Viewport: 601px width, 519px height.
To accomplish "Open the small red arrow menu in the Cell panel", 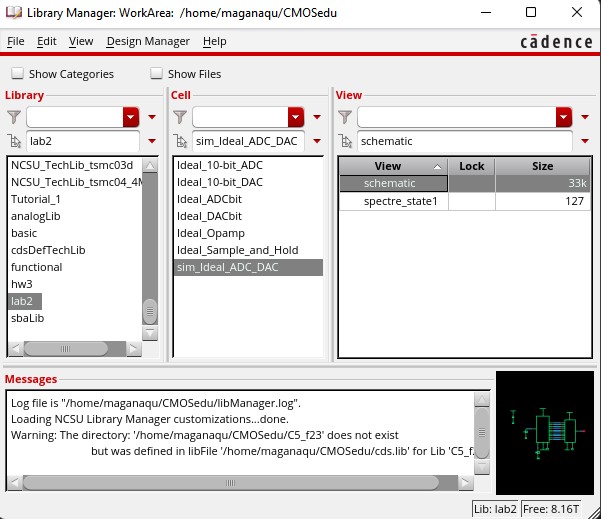I will pos(317,117).
